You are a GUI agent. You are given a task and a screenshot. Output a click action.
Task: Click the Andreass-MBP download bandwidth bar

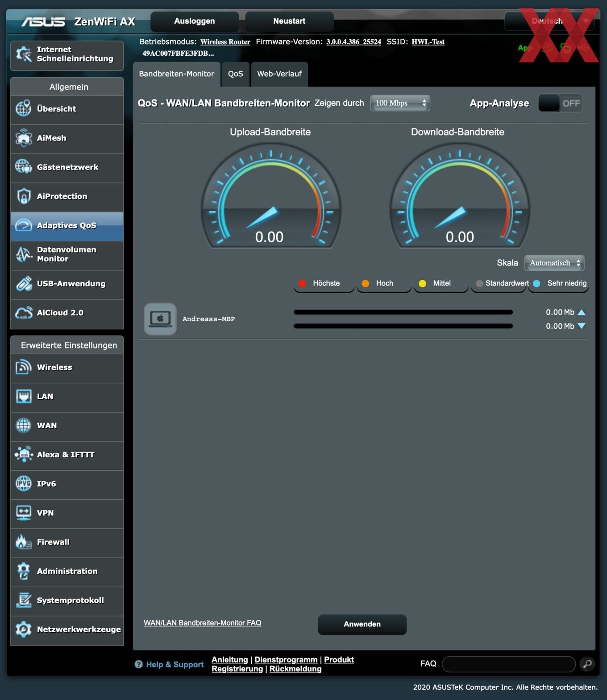[x=403, y=326]
